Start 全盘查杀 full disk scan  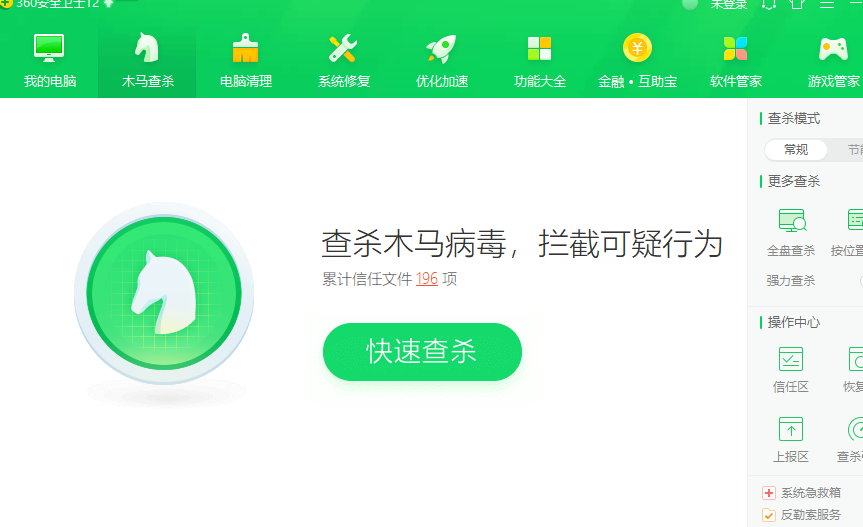(x=791, y=233)
